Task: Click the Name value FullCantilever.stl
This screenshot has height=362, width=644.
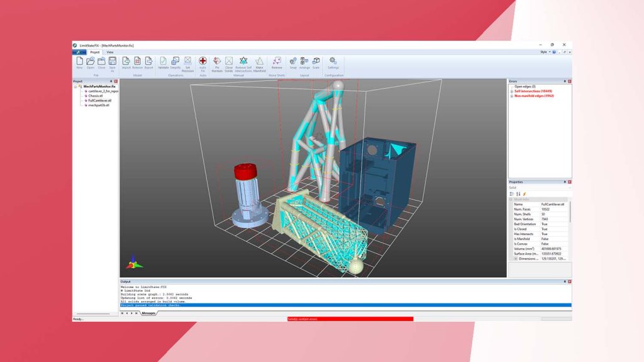Action: click(x=553, y=204)
